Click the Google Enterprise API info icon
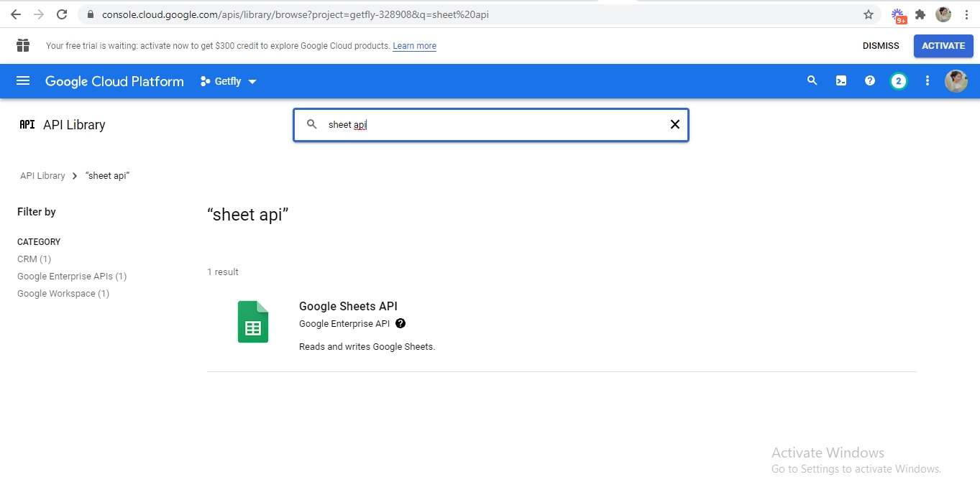The height and width of the screenshot is (487, 980). click(400, 323)
